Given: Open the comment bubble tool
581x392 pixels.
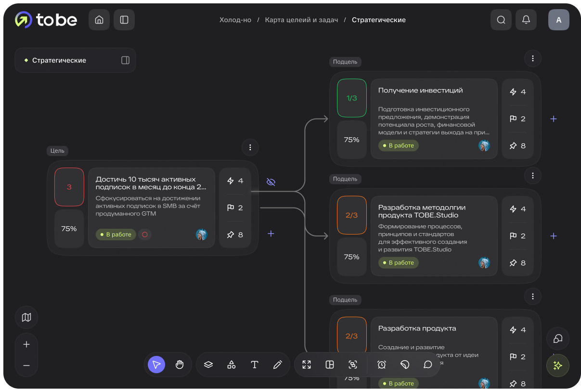Looking at the screenshot, I should (x=428, y=365).
